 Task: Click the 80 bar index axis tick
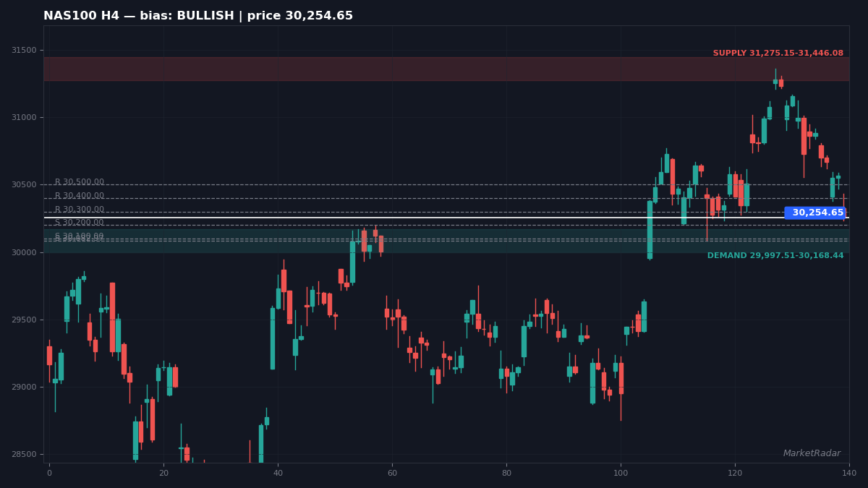coord(506,473)
